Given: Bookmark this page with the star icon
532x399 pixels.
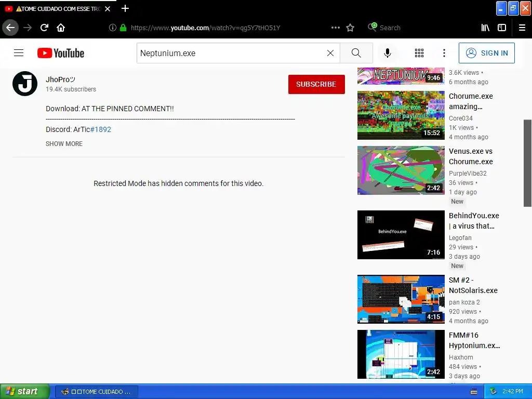Looking at the screenshot, I should pyautogui.click(x=350, y=28).
